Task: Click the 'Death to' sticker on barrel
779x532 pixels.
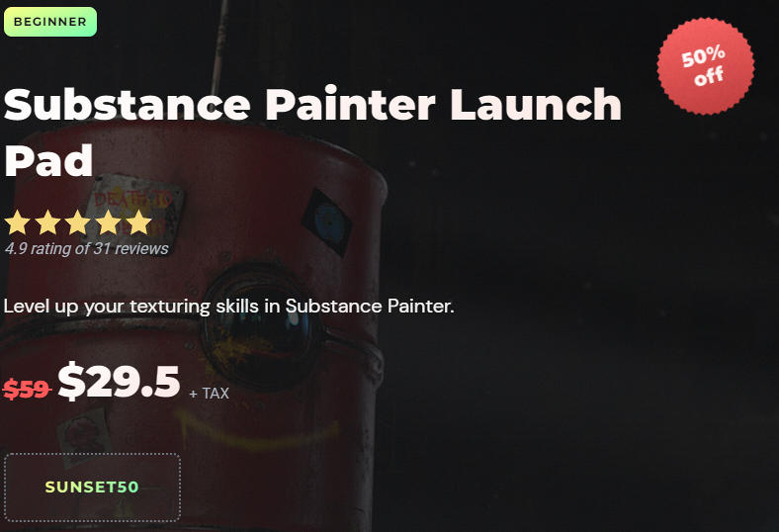Action: [x=135, y=204]
